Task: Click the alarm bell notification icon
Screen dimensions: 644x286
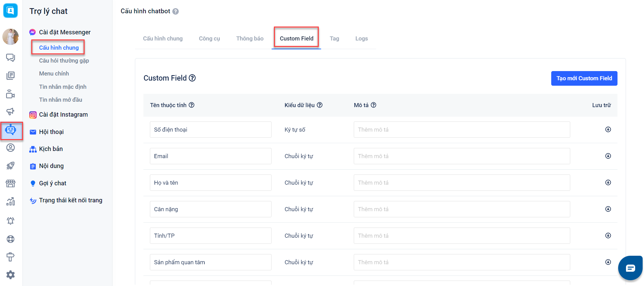Action: [x=11, y=221]
